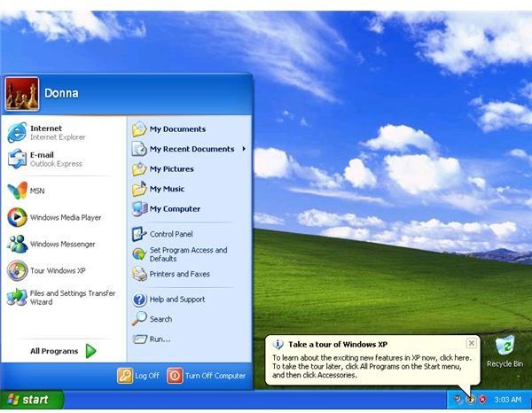The height and width of the screenshot is (413, 532).
Task: Open the My Music folder icon
Action: pos(139,189)
